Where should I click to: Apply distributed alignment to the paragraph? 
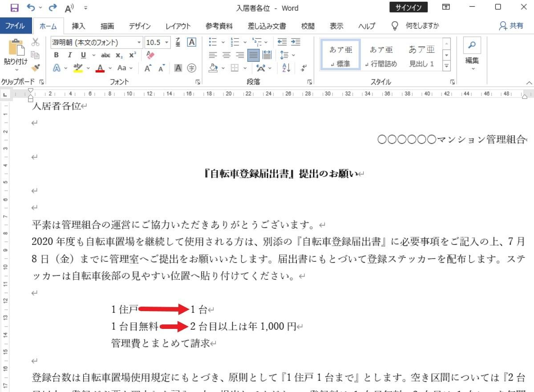267,55
